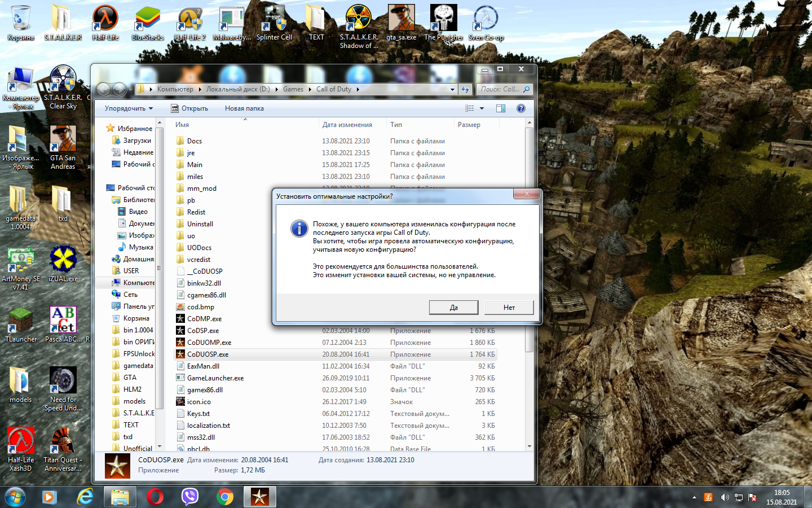Open the clock and date in tray
812x508 pixels.
(782, 497)
